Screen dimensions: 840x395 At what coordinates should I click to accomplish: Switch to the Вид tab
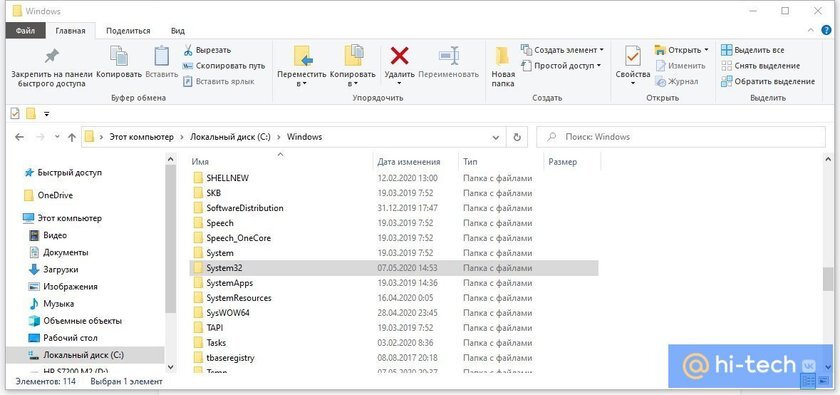[x=178, y=31]
